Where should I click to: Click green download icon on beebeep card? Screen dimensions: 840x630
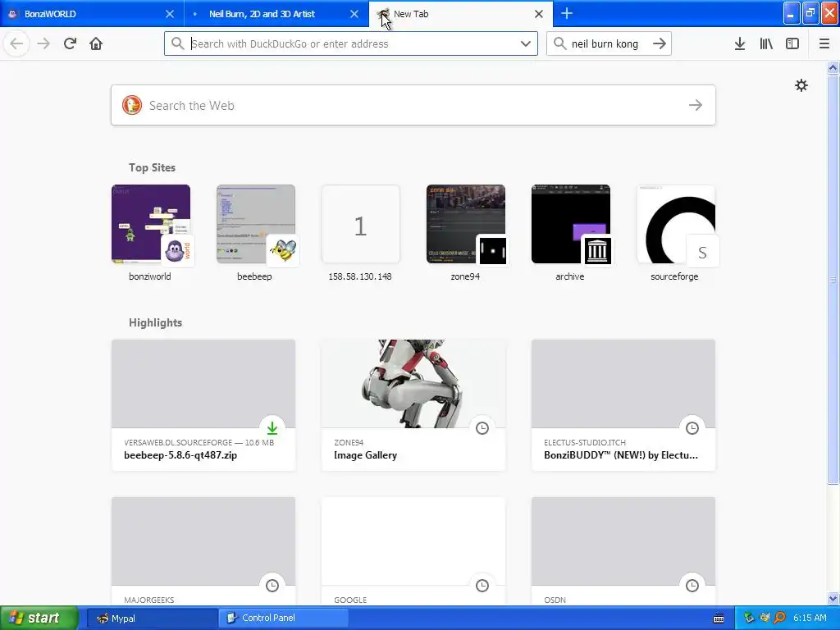click(x=272, y=427)
